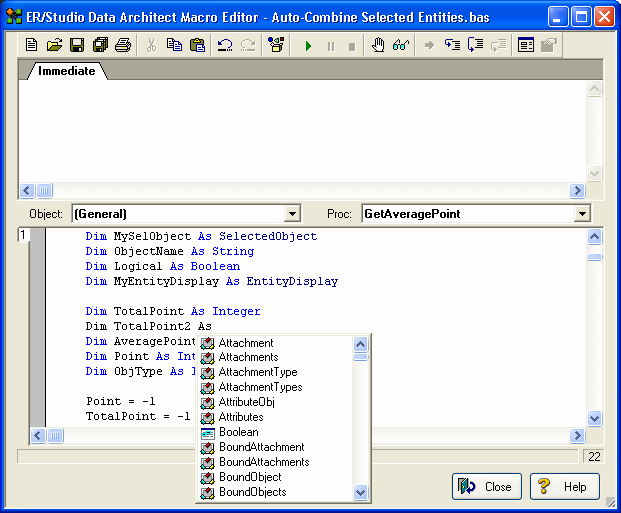The height and width of the screenshot is (513, 621).
Task: Undo the last edit
Action: (225, 45)
